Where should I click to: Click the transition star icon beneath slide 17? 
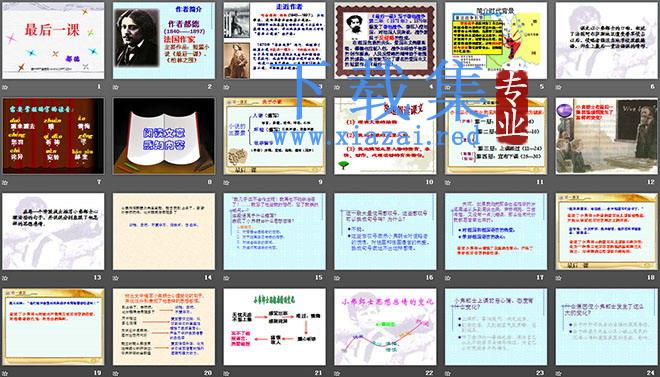pos(448,278)
